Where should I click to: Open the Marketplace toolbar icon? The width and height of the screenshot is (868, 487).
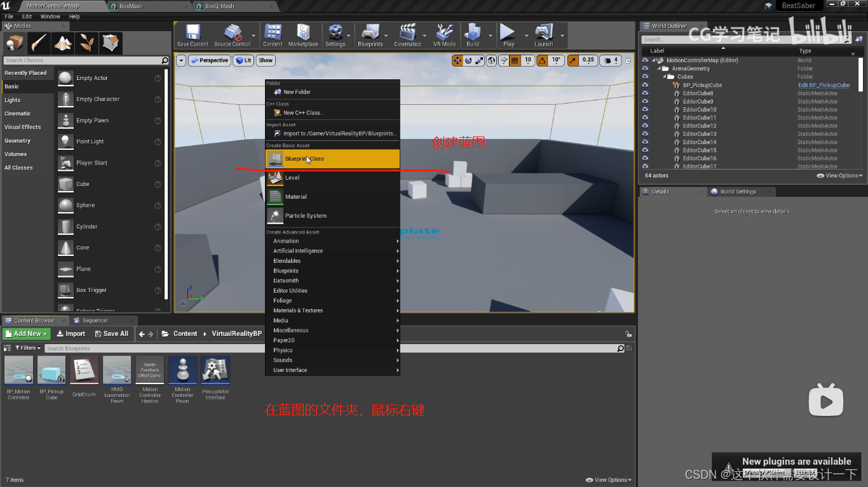(303, 36)
